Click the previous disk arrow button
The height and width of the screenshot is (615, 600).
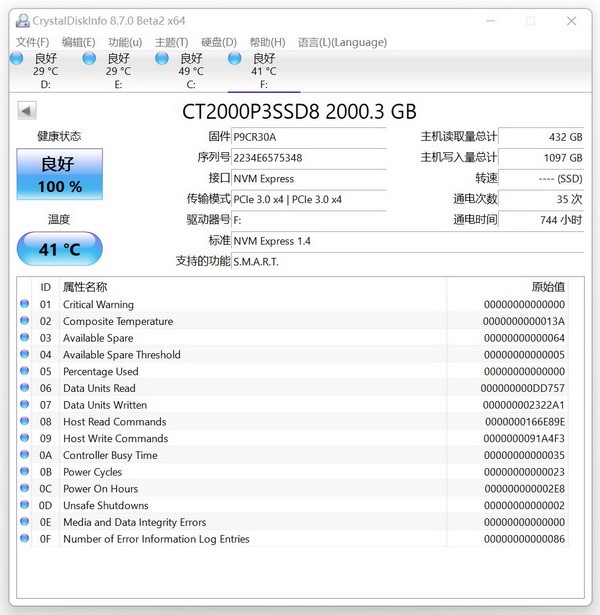pyautogui.click(x=27, y=111)
